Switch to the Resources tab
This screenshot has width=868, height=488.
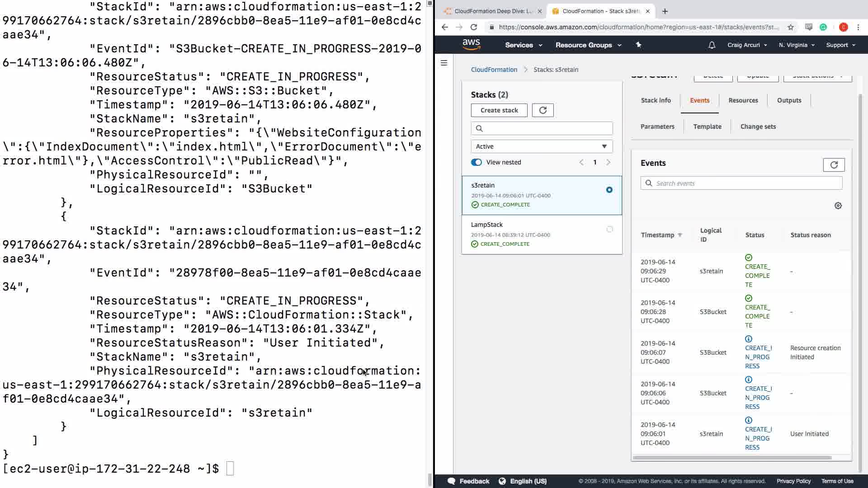pos(743,100)
